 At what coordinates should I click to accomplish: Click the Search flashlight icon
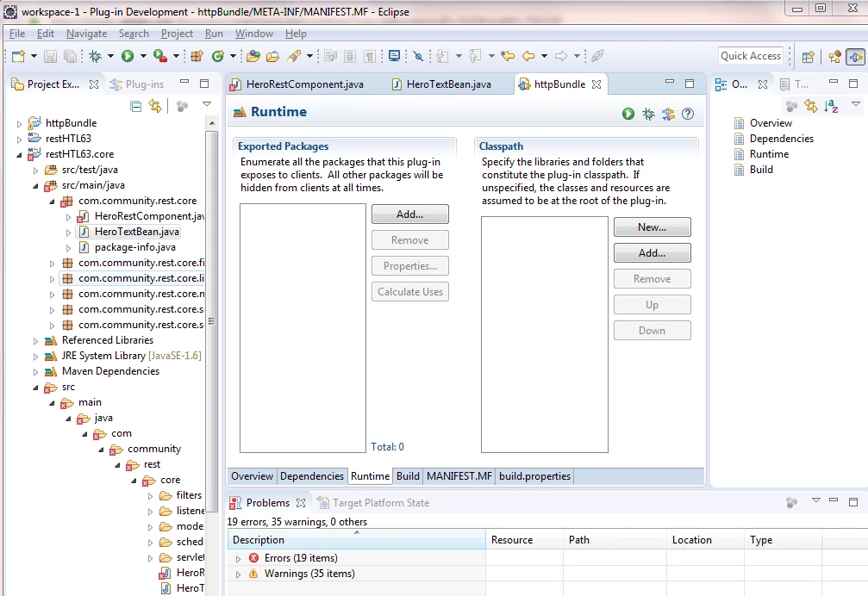pos(294,56)
